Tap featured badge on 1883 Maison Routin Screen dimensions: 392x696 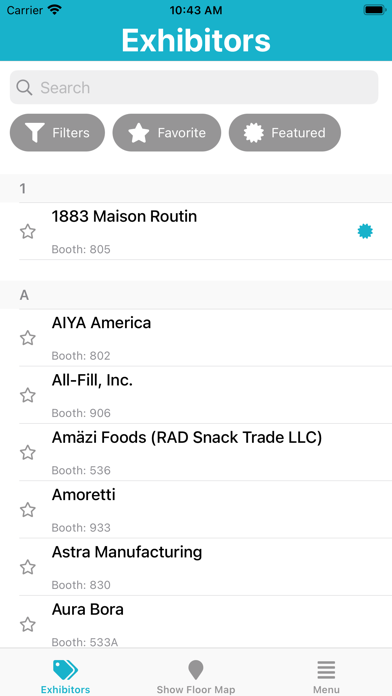click(365, 231)
